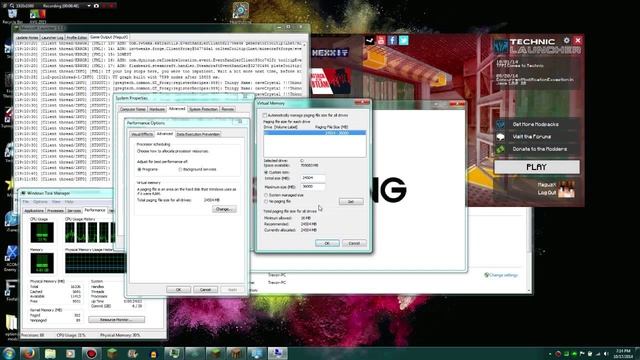This screenshot has height=360, width=640.
Task: Click PLAY in Technic Launcher
Action: pos(537,167)
